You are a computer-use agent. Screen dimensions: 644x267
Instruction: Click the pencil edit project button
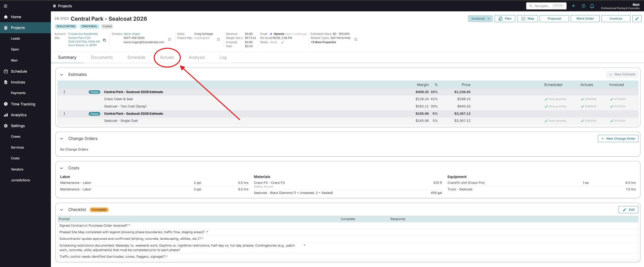[x=637, y=19]
